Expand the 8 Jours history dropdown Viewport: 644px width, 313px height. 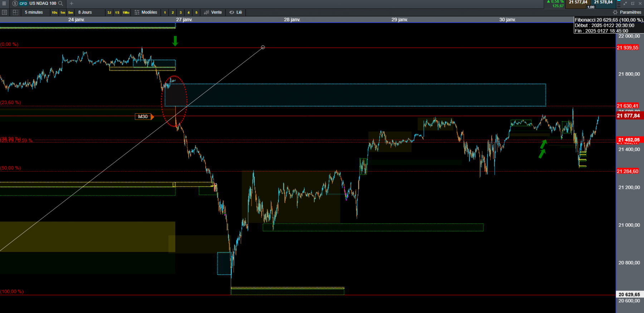[x=85, y=12]
